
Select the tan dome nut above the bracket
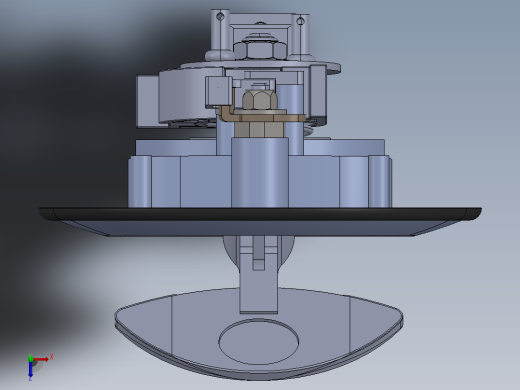click(x=260, y=100)
